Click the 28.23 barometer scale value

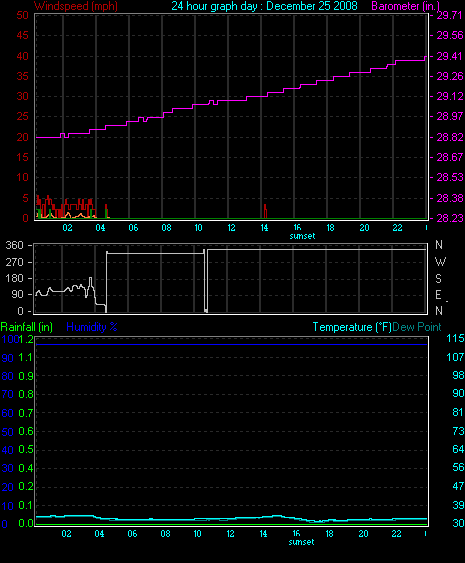(450, 218)
